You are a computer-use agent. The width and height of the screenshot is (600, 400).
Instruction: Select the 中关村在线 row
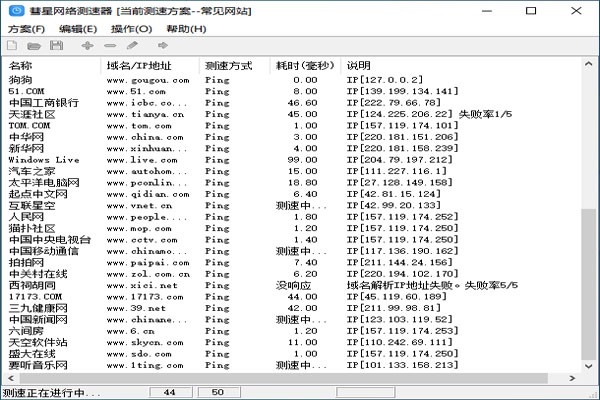point(293,274)
